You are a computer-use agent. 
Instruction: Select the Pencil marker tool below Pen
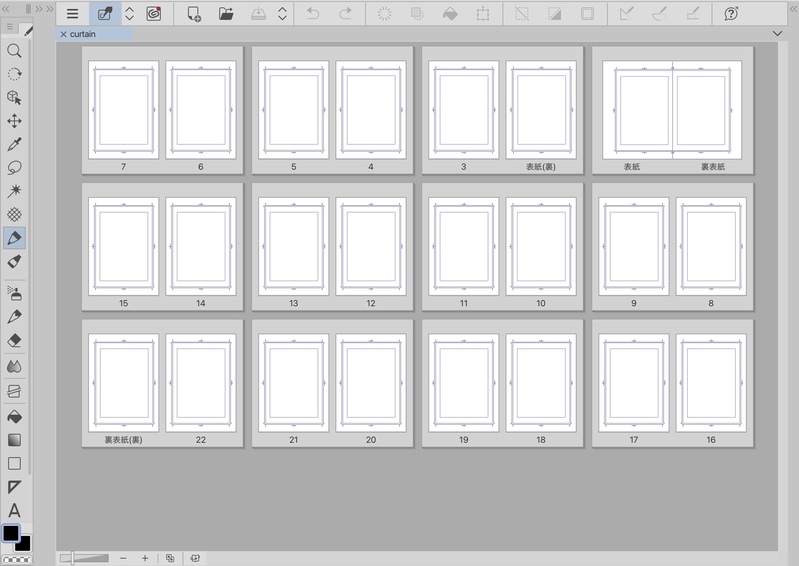point(14,261)
